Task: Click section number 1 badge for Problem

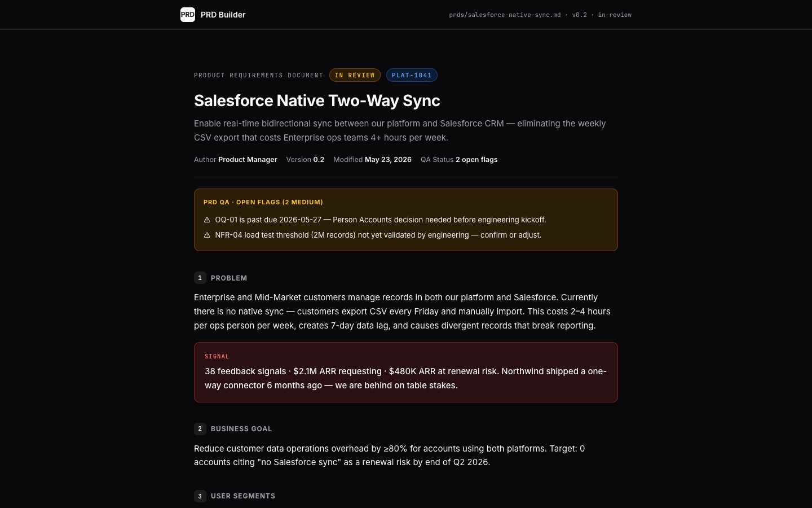Action: click(x=200, y=278)
